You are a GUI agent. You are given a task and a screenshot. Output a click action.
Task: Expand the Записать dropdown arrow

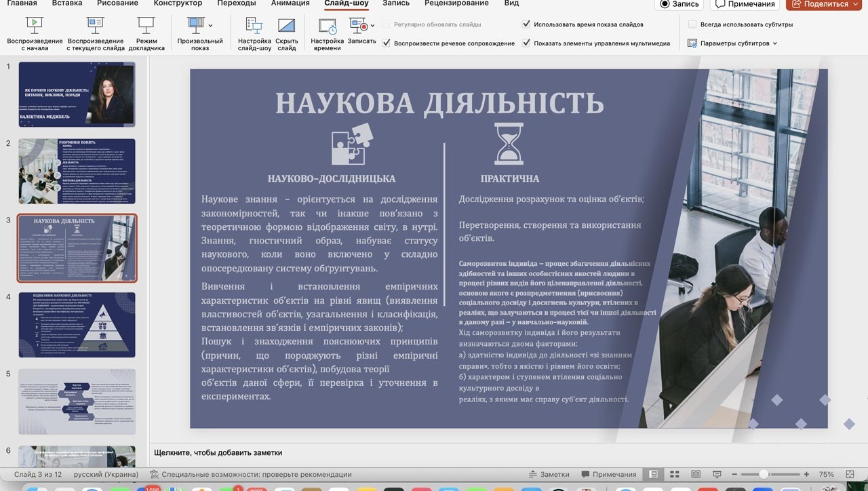click(x=372, y=26)
